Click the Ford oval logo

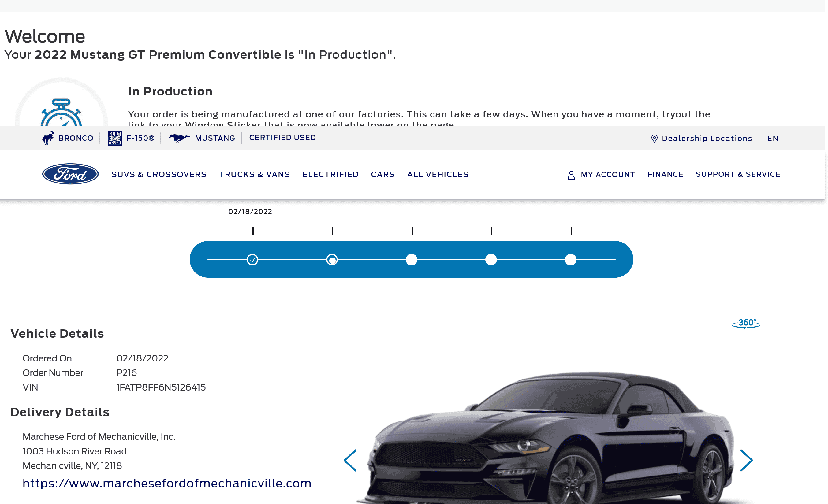pyautogui.click(x=70, y=174)
